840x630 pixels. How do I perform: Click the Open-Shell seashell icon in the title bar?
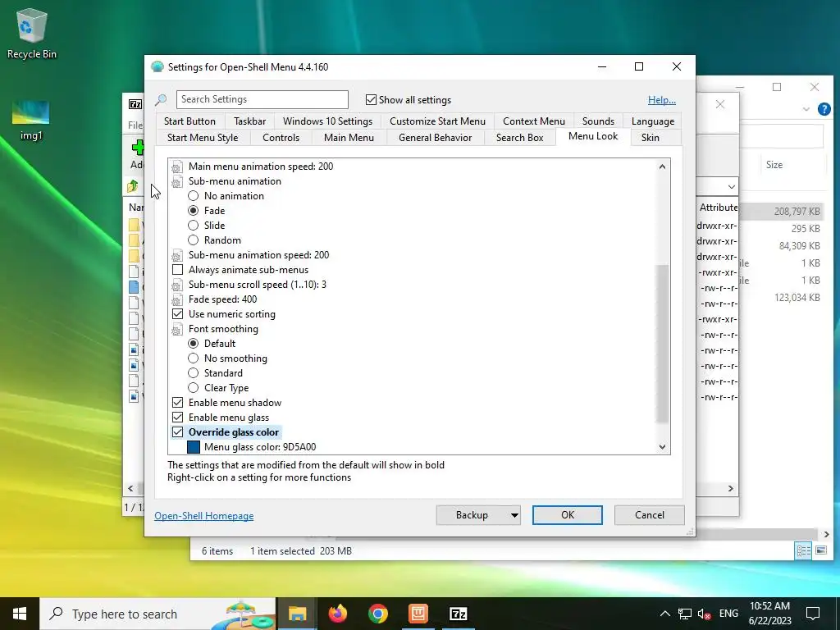tap(157, 67)
